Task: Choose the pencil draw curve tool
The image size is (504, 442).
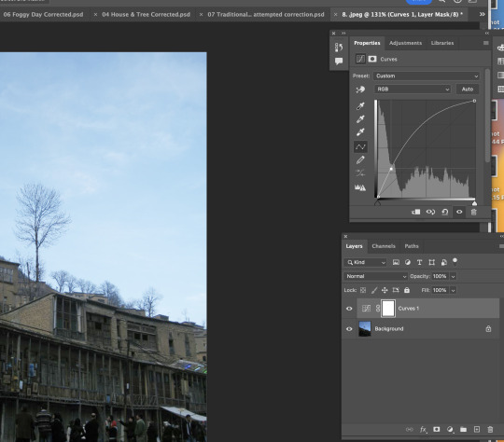Action: click(360, 160)
